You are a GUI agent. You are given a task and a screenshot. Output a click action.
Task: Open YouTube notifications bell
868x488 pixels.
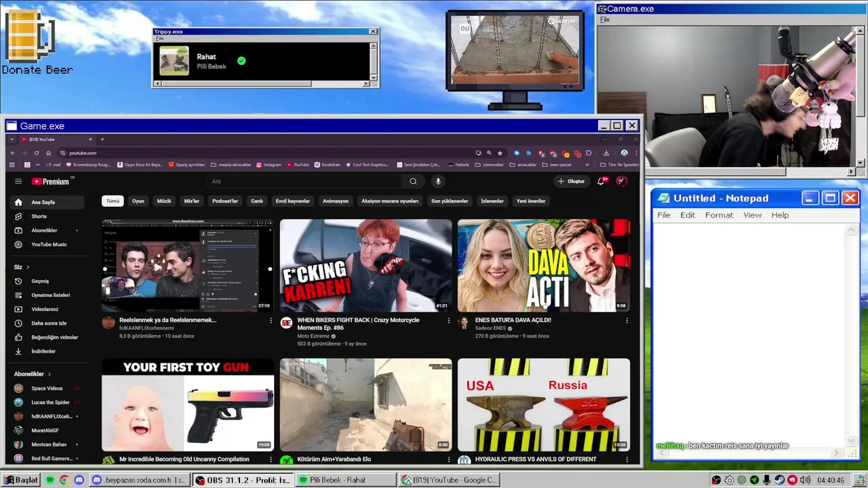coord(601,181)
